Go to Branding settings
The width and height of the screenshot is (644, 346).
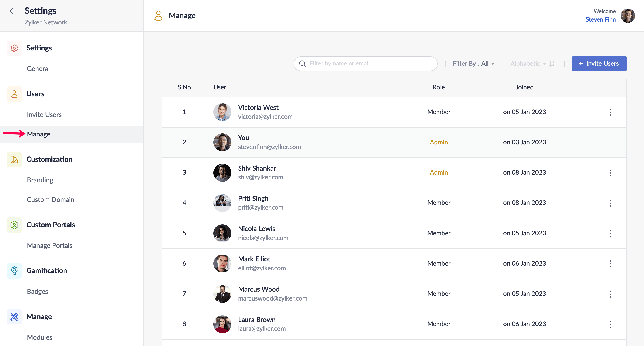pos(40,180)
